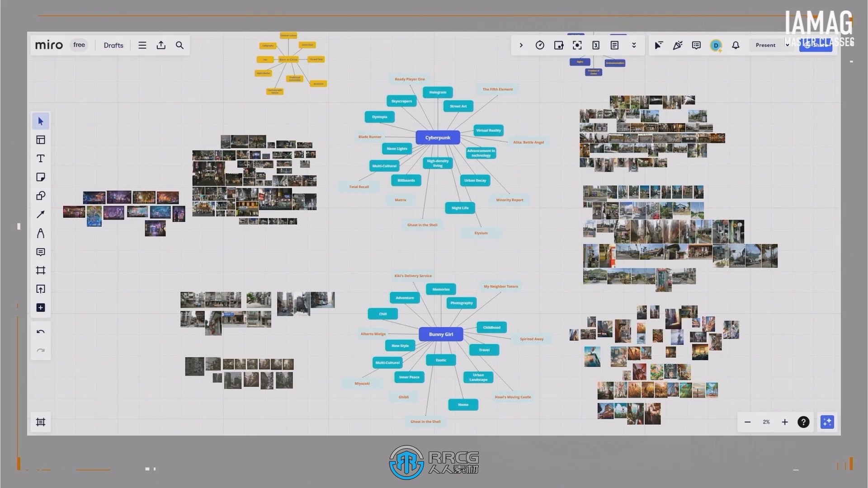Select the Night Life node
The height and width of the screenshot is (488, 868).
[460, 208]
